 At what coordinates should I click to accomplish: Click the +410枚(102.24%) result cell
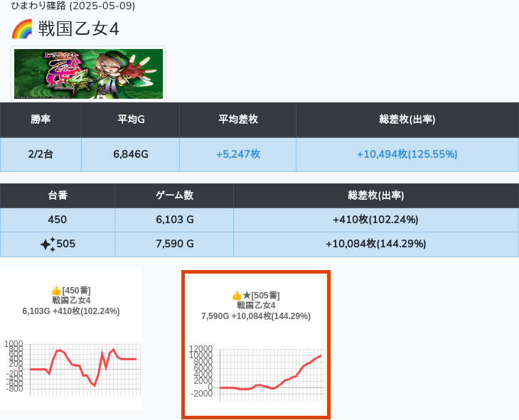[375, 220]
